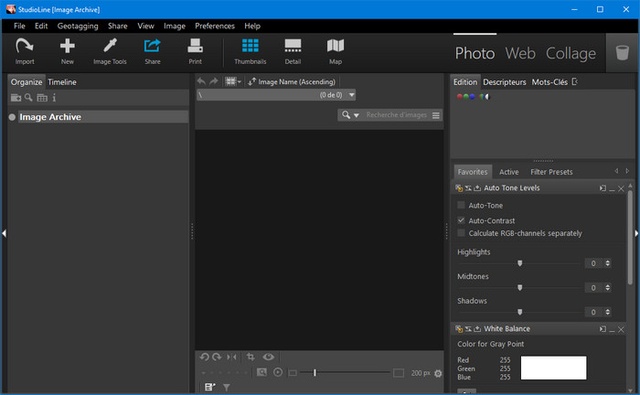Click the RGB color channels icon
The width and height of the screenshot is (640, 395).
click(466, 97)
